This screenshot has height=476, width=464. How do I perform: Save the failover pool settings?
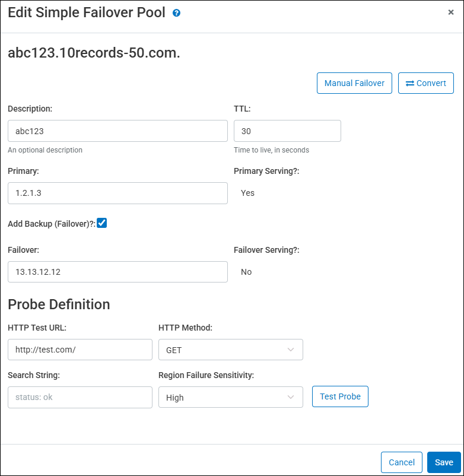[x=443, y=462]
